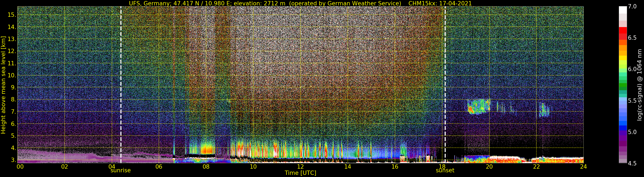Click the time tick label '08'
Image resolution: width=644 pixels, height=177 pixels.
coord(206,167)
